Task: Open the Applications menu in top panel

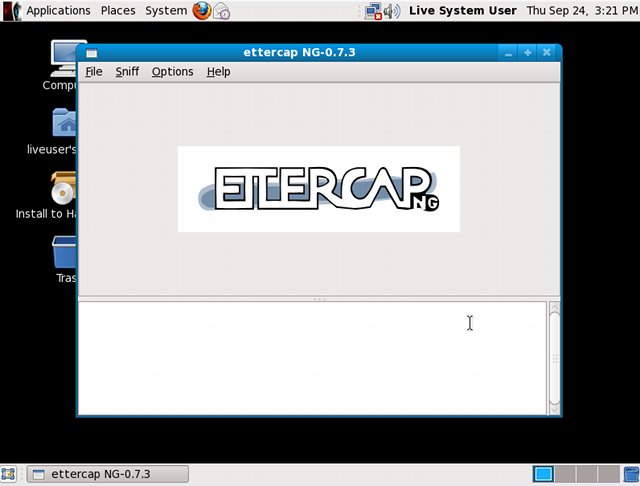Action: [x=58, y=10]
